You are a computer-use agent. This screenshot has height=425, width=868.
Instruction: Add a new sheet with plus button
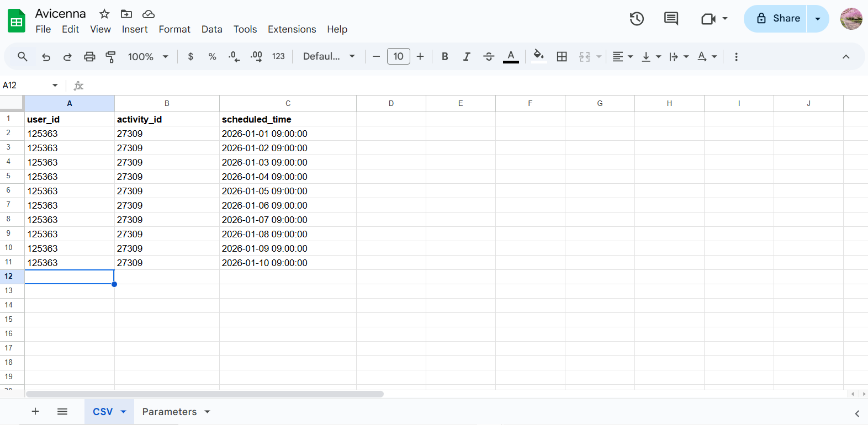tap(35, 412)
